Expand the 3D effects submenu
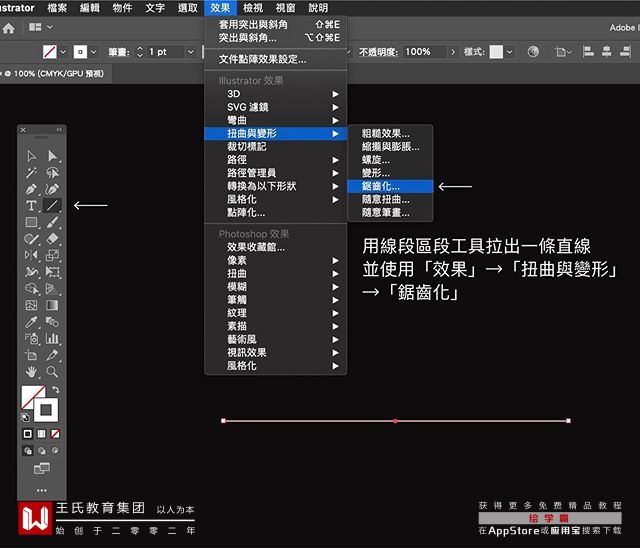This screenshot has height=548, width=640. tap(276, 94)
